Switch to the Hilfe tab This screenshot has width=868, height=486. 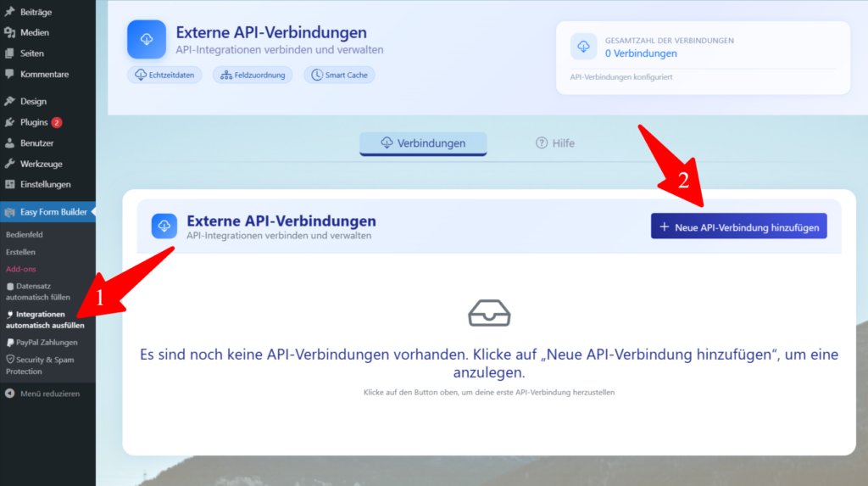[x=554, y=143]
